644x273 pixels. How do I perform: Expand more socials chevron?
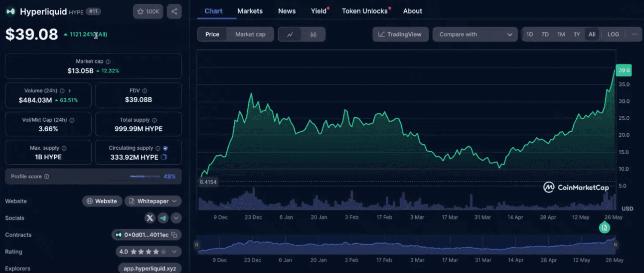pyautogui.click(x=176, y=218)
